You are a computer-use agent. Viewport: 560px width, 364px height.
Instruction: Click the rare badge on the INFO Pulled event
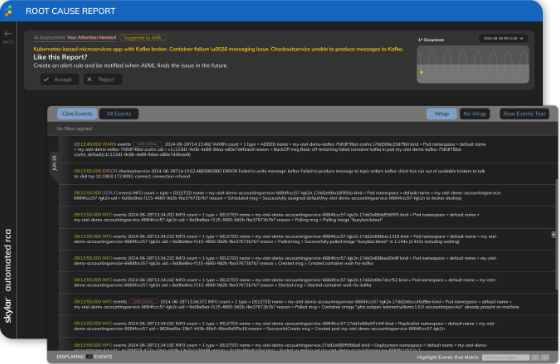click(x=143, y=302)
